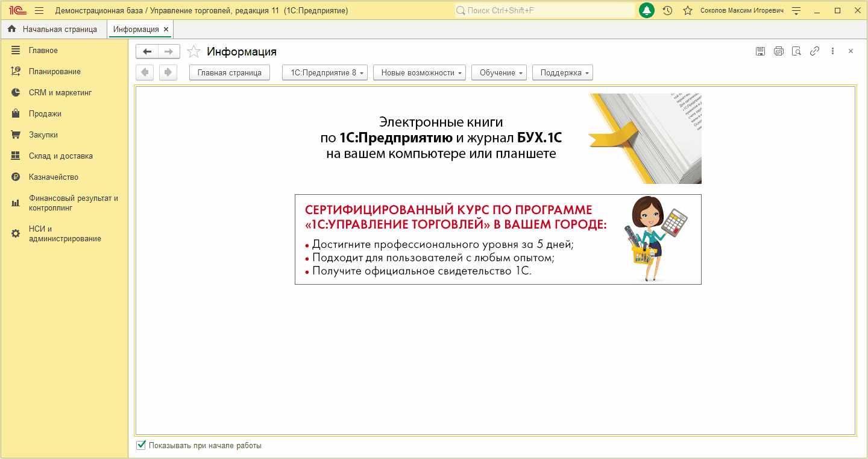Image resolution: width=868 pixels, height=459 pixels.
Task: Click the Склад и доставка grid icon
Action: click(16, 156)
